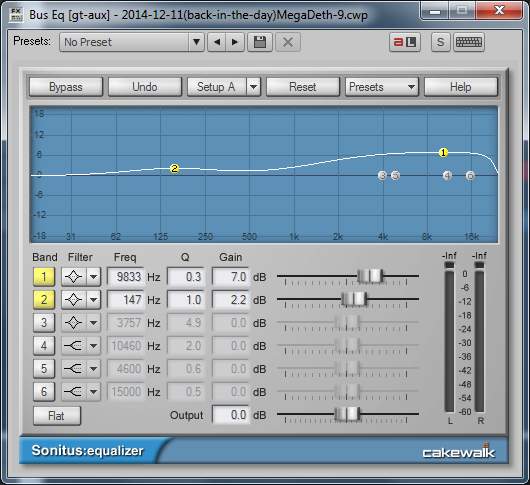Click the keyboard icon button
The width and height of the screenshot is (530, 485).
[x=469, y=42]
